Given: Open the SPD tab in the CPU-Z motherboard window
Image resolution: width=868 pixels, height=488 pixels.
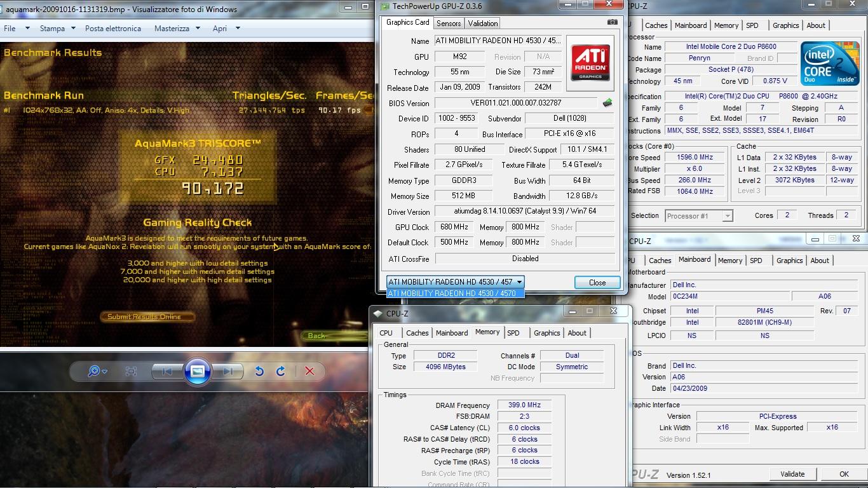Looking at the screenshot, I should click(756, 261).
